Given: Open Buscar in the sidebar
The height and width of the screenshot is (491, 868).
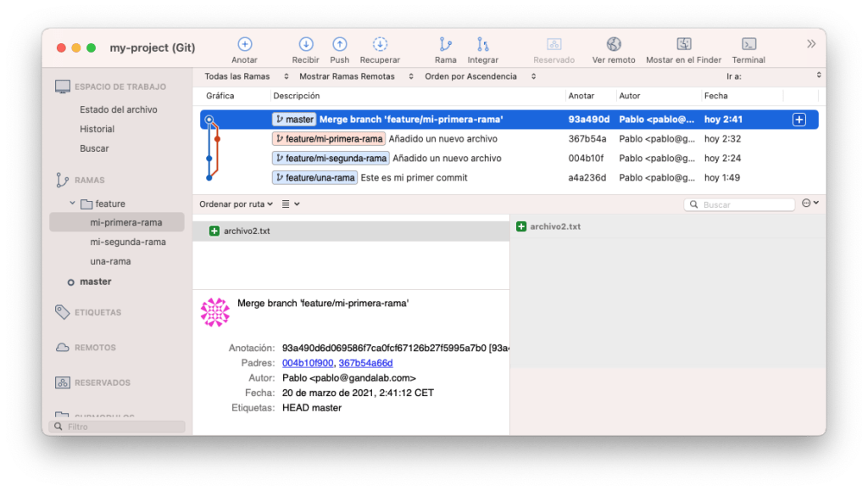Looking at the screenshot, I should click(x=94, y=148).
